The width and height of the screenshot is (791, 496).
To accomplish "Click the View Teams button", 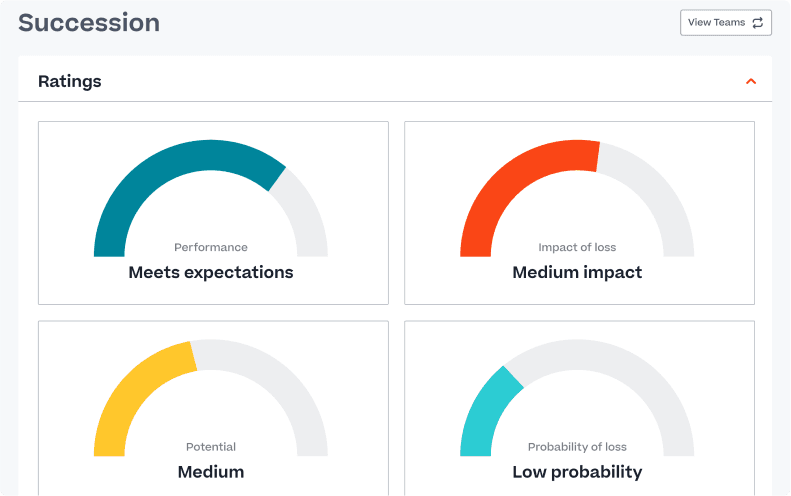I will point(725,23).
